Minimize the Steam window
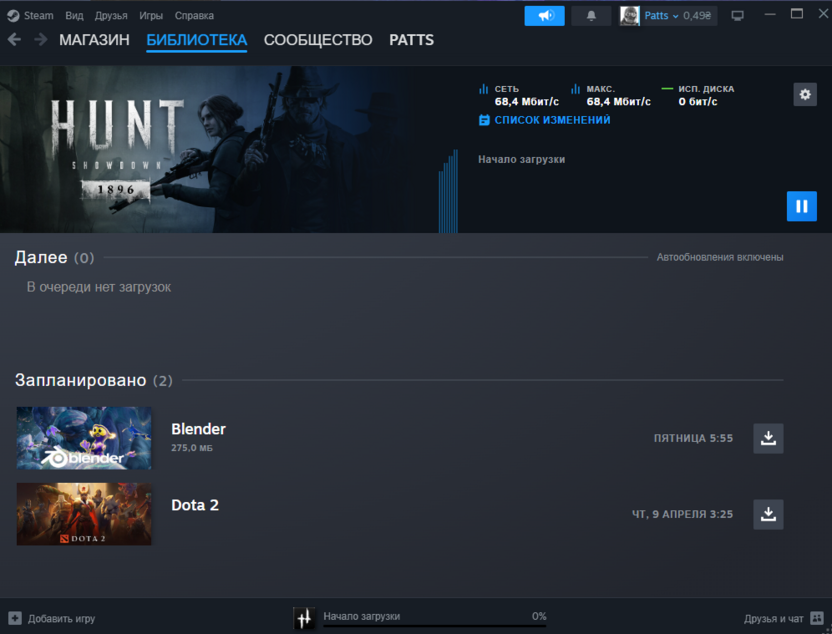The height and width of the screenshot is (634, 832). click(770, 14)
